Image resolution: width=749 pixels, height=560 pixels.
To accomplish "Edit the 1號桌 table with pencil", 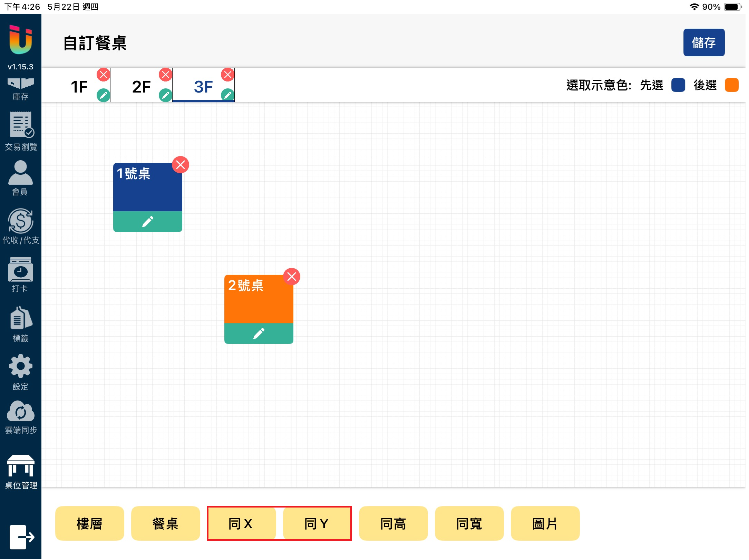I will pos(147,222).
